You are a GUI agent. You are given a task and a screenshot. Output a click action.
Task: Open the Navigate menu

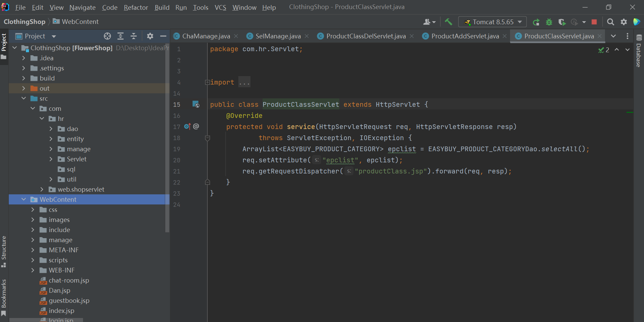pyautogui.click(x=82, y=7)
